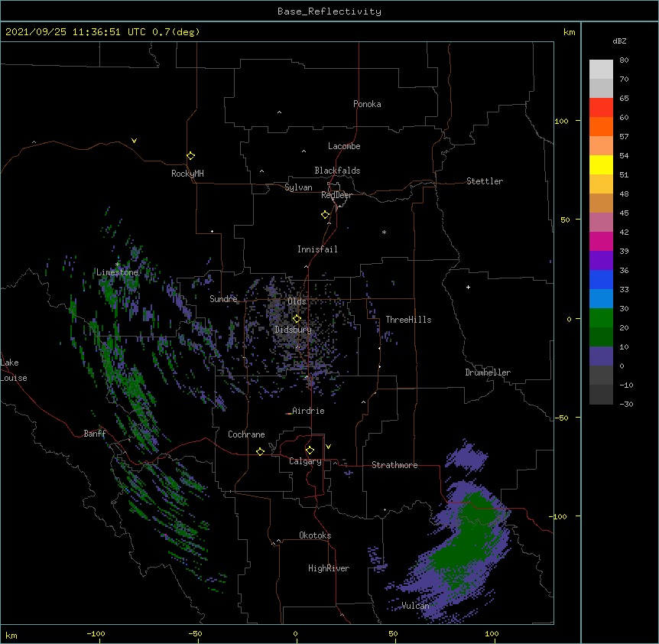659x644 pixels.
Task: Click the Innisfail city label
Action: (317, 249)
